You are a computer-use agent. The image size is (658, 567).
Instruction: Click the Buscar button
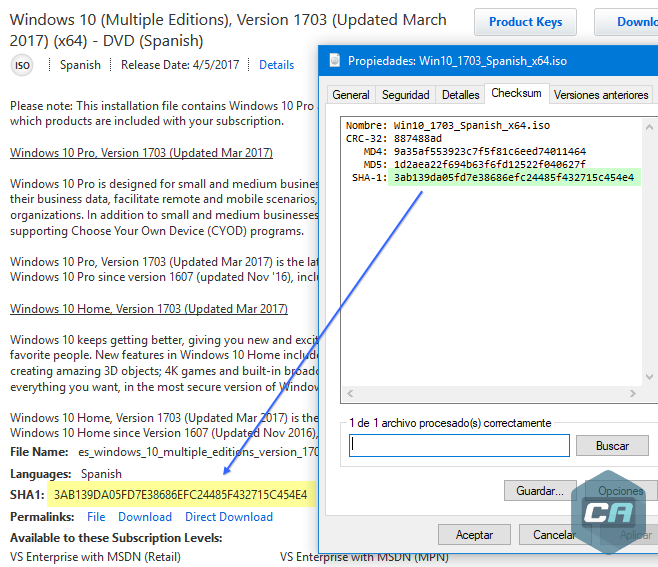(x=612, y=446)
